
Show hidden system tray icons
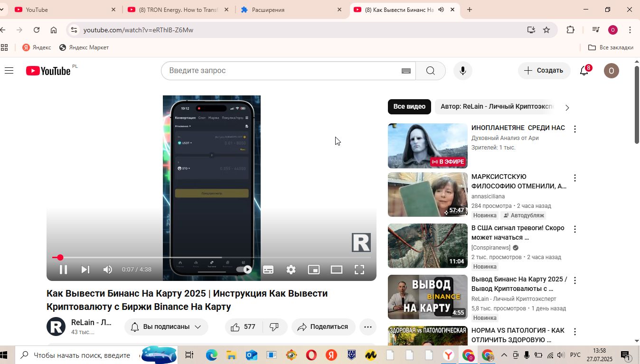point(504,355)
